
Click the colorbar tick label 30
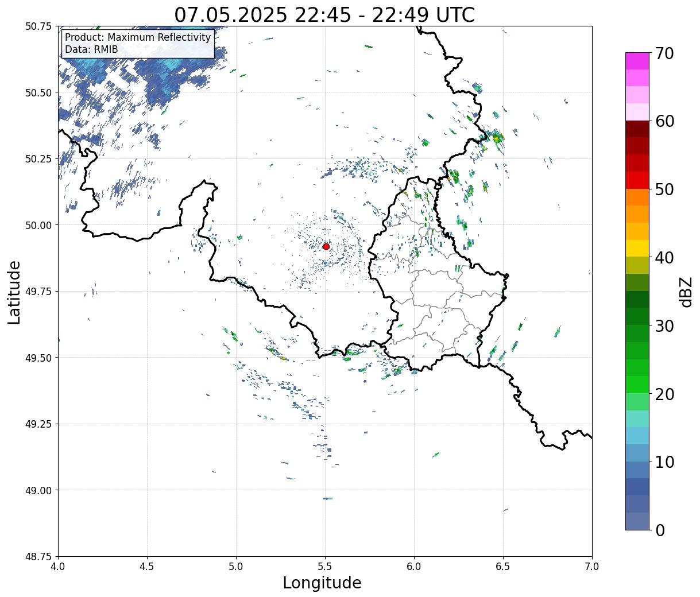665,325
